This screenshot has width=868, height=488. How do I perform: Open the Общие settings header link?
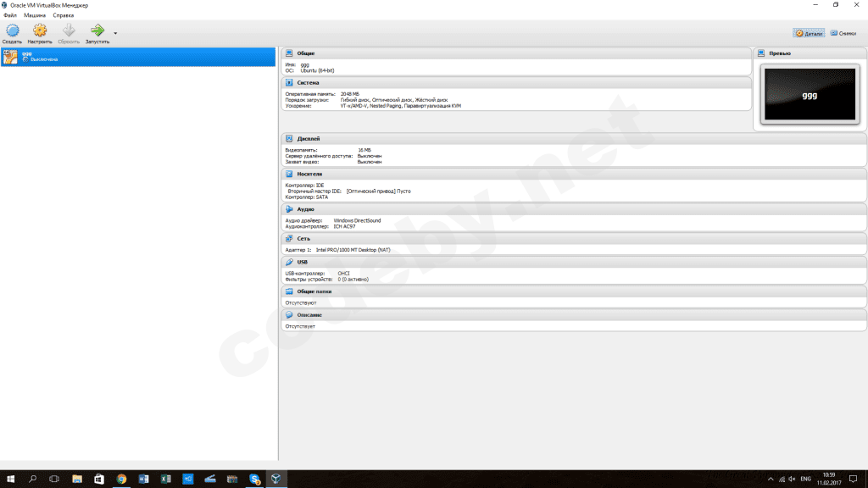[305, 53]
